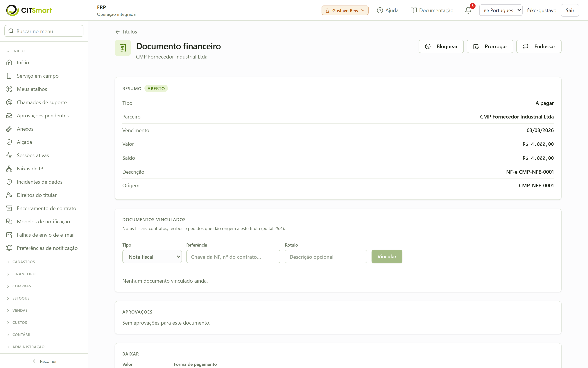Image resolution: width=588 pixels, height=368 pixels.
Task: Open the Gustavo Reis user dropdown
Action: 345,10
